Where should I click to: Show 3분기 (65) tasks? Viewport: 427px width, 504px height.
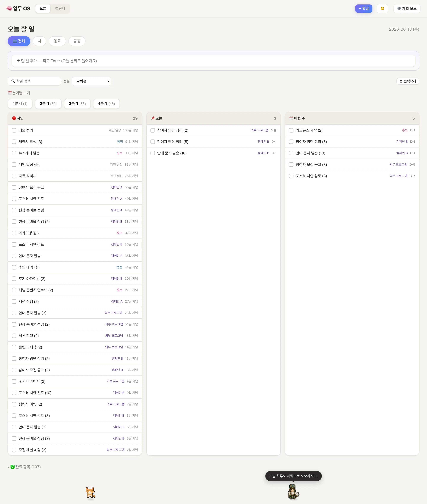77,104
